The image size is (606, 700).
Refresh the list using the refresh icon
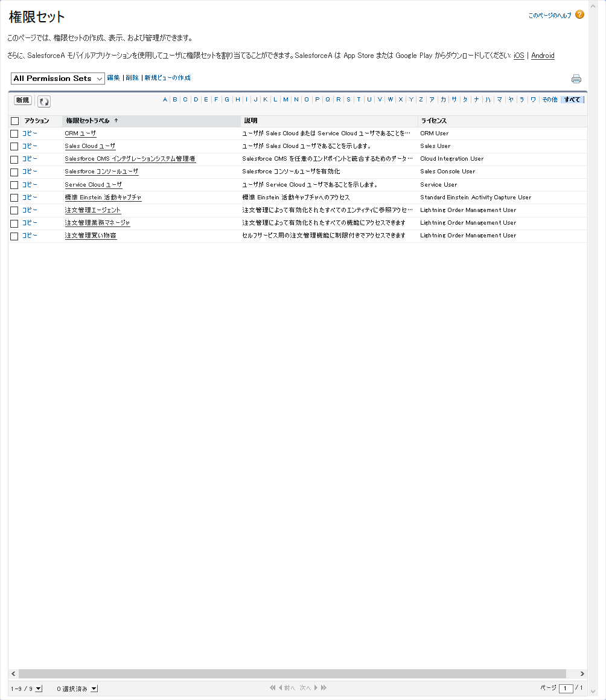coord(43,100)
